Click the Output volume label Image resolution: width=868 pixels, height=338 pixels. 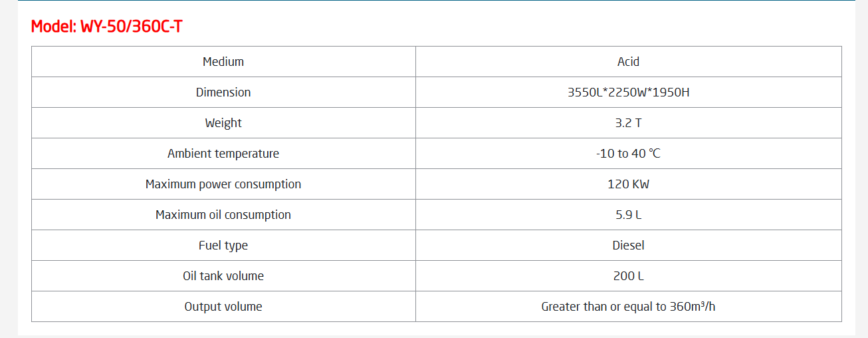(x=223, y=307)
